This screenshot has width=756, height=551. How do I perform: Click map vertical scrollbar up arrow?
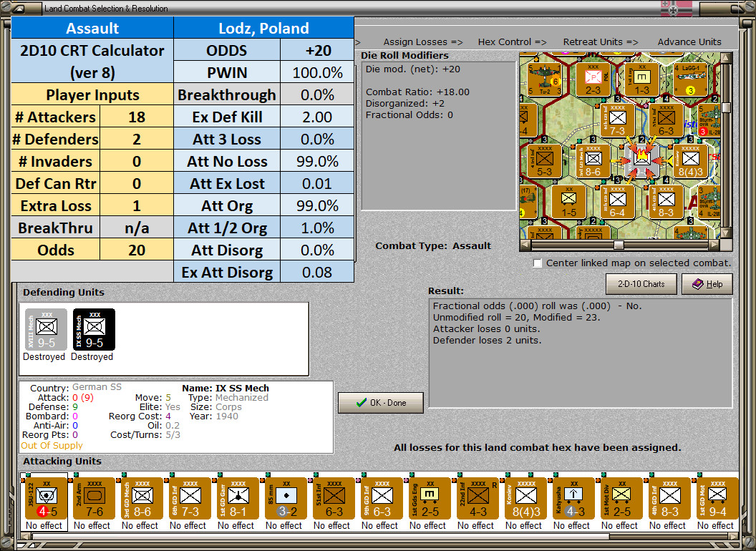point(726,59)
